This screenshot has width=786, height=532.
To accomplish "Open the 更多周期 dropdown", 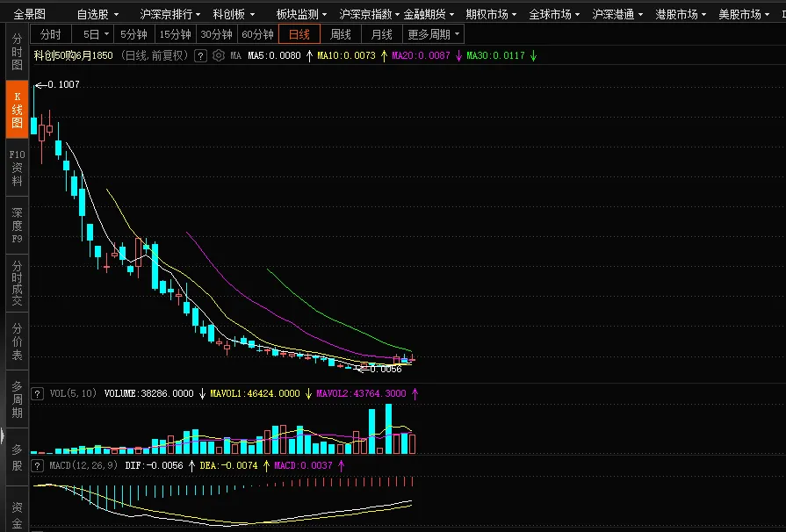I will [x=434, y=34].
